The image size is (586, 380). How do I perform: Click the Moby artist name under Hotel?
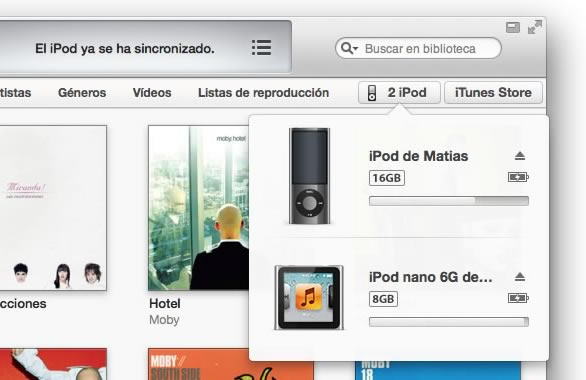click(164, 320)
